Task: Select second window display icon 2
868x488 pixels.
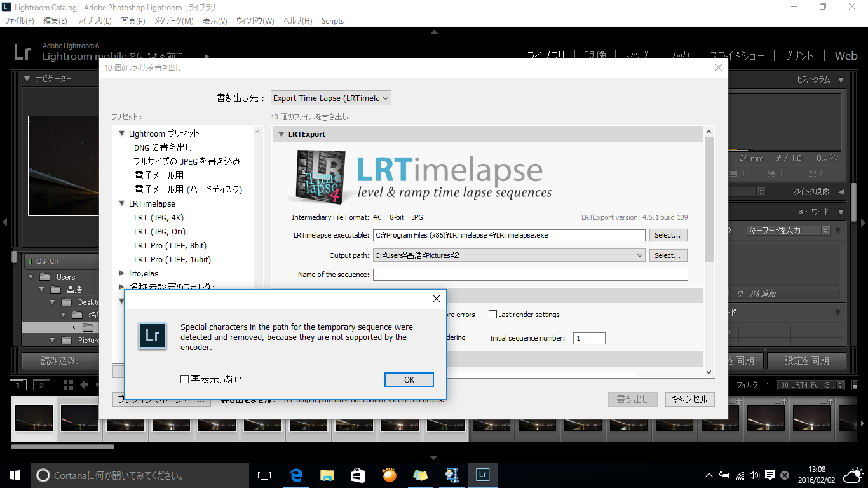Action: tap(41, 385)
